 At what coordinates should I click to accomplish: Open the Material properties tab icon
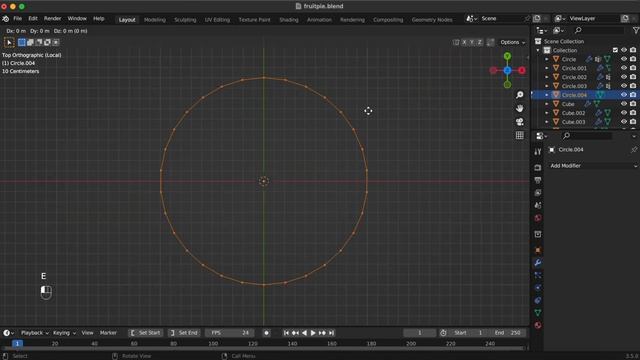[538, 325]
